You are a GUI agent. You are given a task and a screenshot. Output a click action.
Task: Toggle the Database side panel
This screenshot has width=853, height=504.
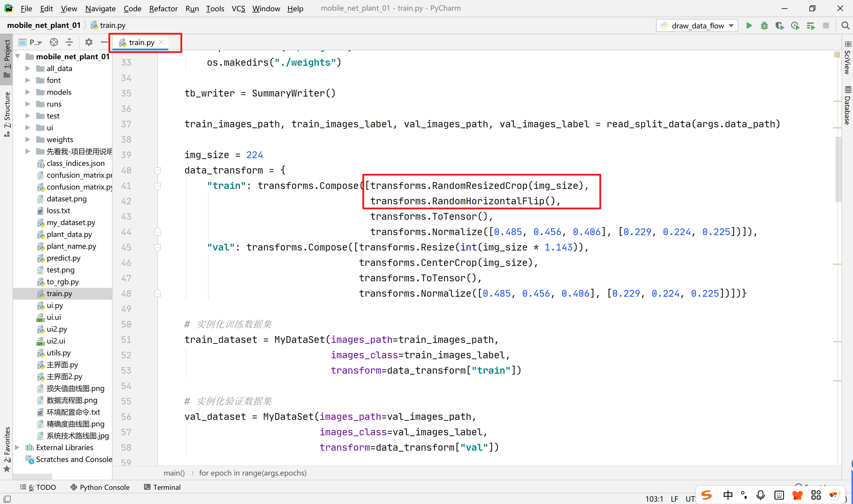(x=848, y=105)
